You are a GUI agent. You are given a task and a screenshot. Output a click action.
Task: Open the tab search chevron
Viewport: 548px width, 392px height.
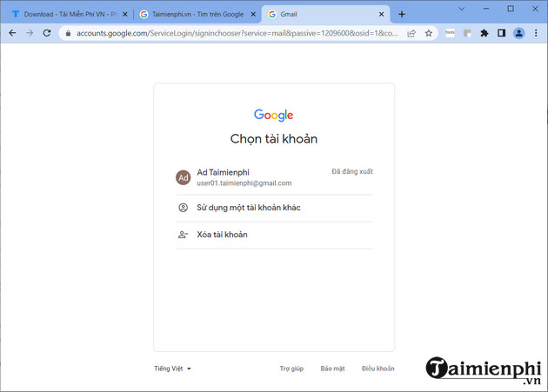click(x=462, y=9)
